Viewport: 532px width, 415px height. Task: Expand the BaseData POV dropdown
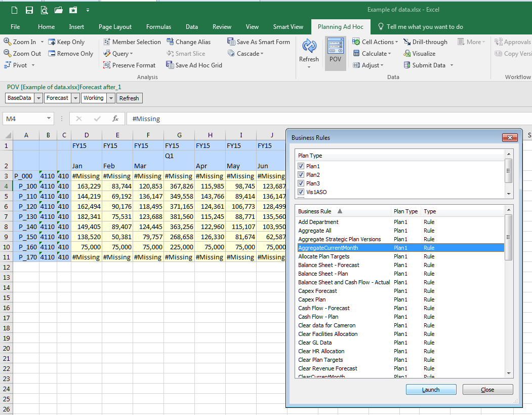(x=38, y=98)
